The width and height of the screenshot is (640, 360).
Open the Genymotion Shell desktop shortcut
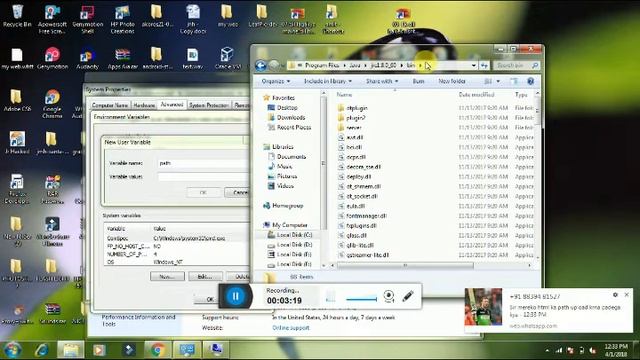click(x=87, y=19)
